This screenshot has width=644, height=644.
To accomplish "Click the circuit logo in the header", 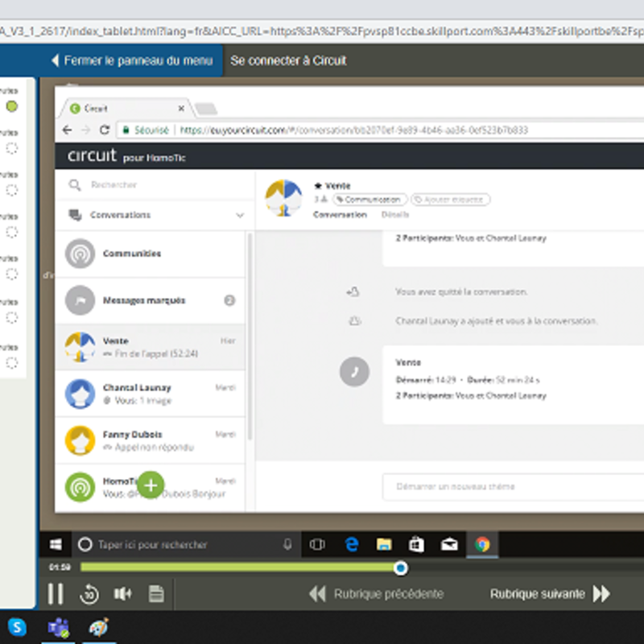I will [x=92, y=156].
